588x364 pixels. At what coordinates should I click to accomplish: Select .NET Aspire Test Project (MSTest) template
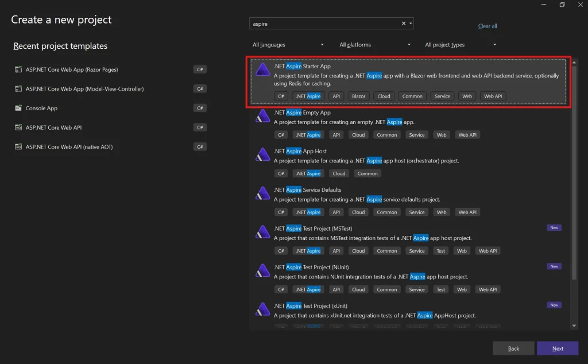pyautogui.click(x=408, y=239)
